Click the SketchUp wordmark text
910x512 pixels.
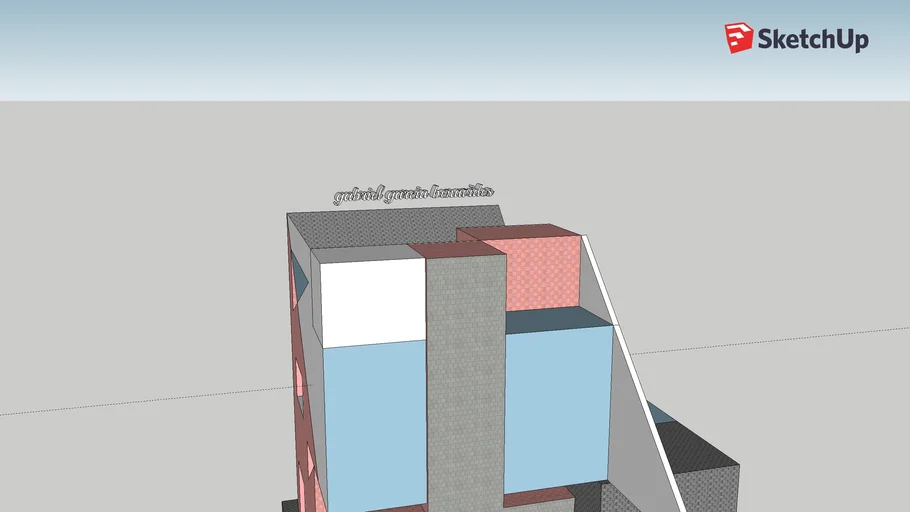[812, 40]
